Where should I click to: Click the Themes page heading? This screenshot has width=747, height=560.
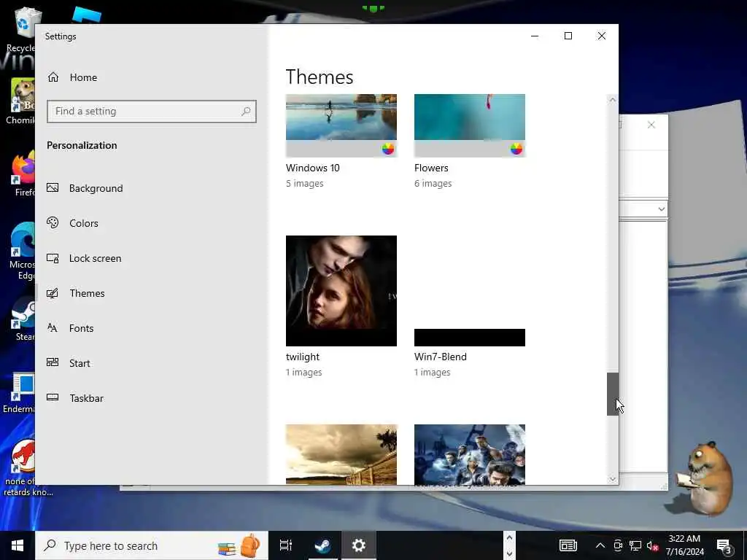click(320, 77)
